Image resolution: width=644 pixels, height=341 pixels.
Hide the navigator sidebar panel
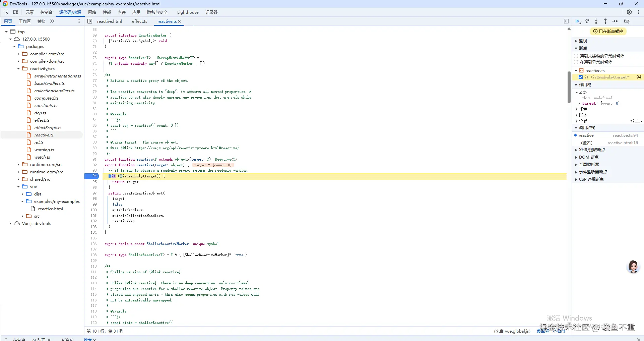[90, 21]
